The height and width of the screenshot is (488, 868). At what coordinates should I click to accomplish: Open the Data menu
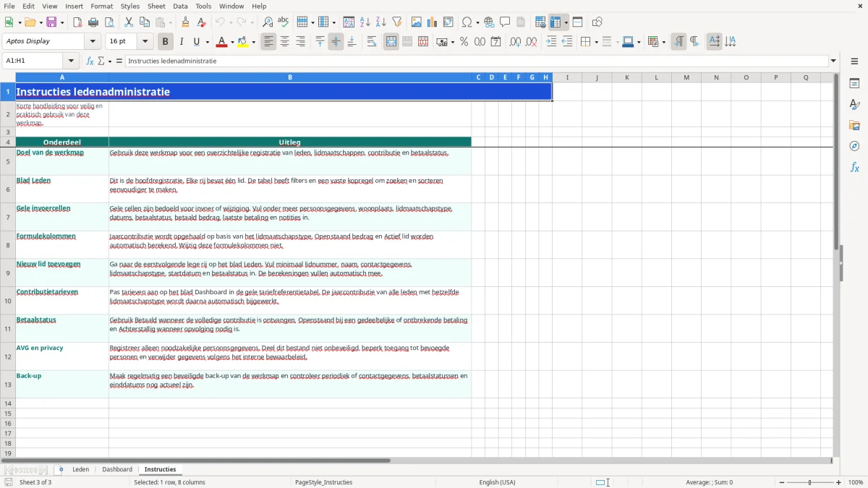[180, 6]
